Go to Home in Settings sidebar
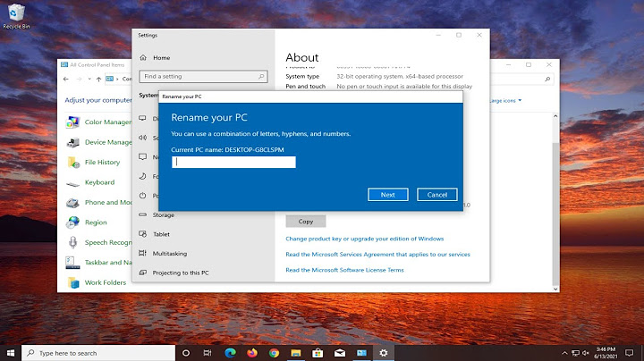The width and height of the screenshot is (644, 361). click(x=161, y=58)
